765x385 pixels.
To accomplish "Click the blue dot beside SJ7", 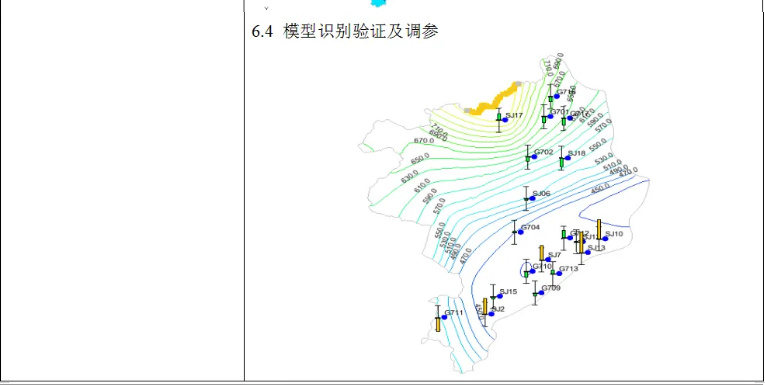I will 548,260.
